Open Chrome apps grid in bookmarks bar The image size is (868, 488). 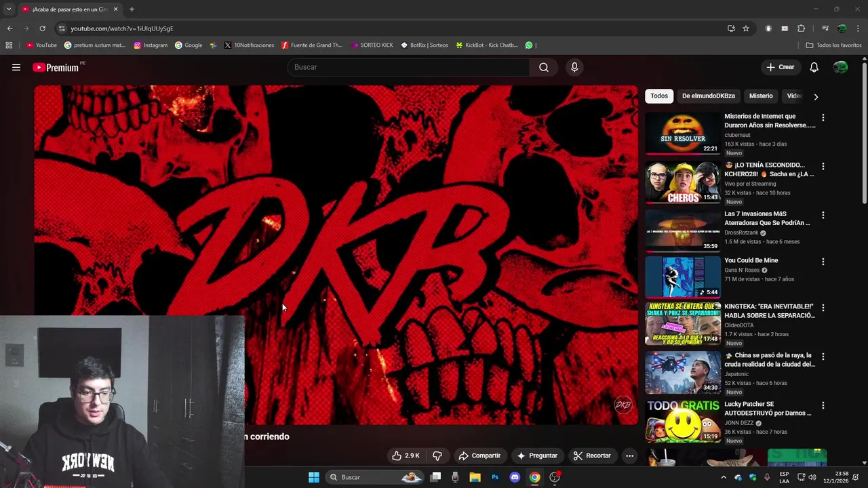[x=9, y=45]
